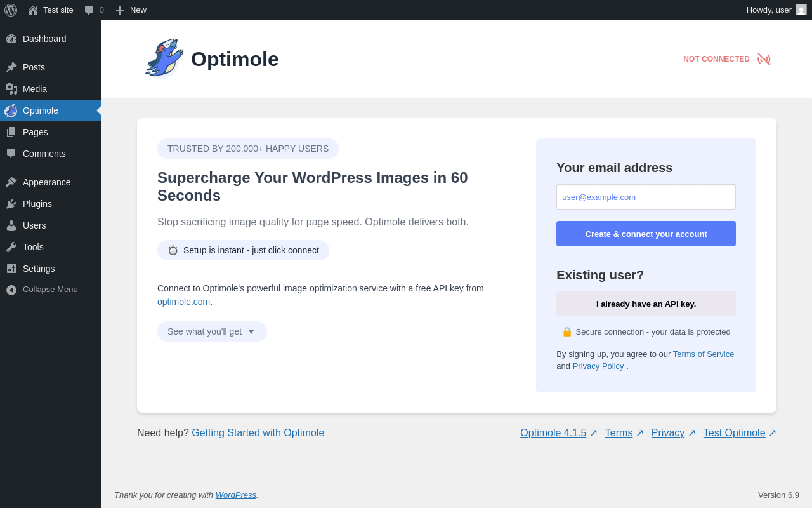
Task: Click the not connected signal icon
Action: [764, 59]
